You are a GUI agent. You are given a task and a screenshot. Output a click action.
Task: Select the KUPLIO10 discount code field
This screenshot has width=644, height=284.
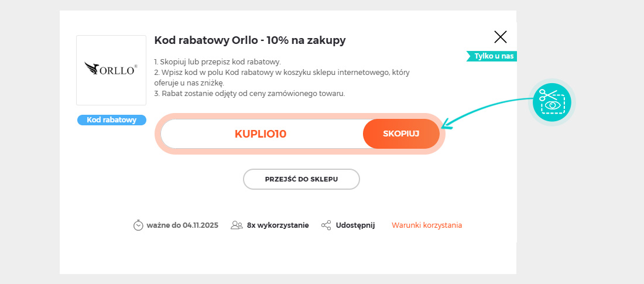(261, 134)
